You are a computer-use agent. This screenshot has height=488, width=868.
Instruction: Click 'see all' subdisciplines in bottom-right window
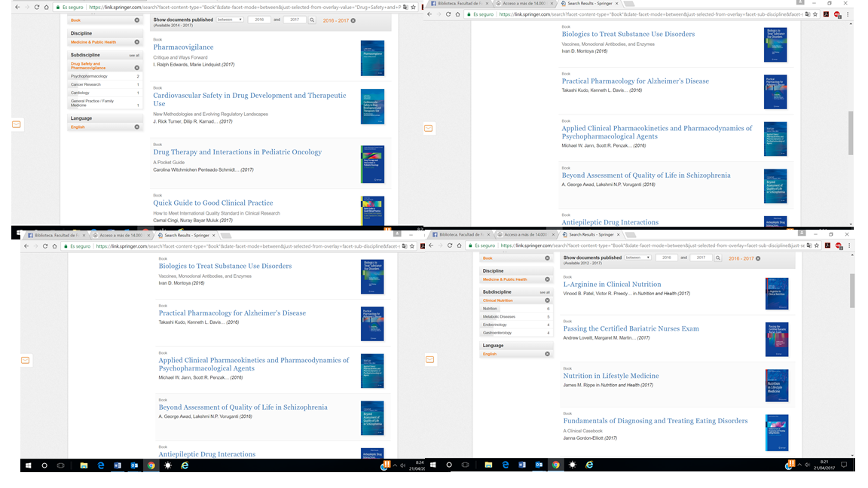tap(545, 292)
